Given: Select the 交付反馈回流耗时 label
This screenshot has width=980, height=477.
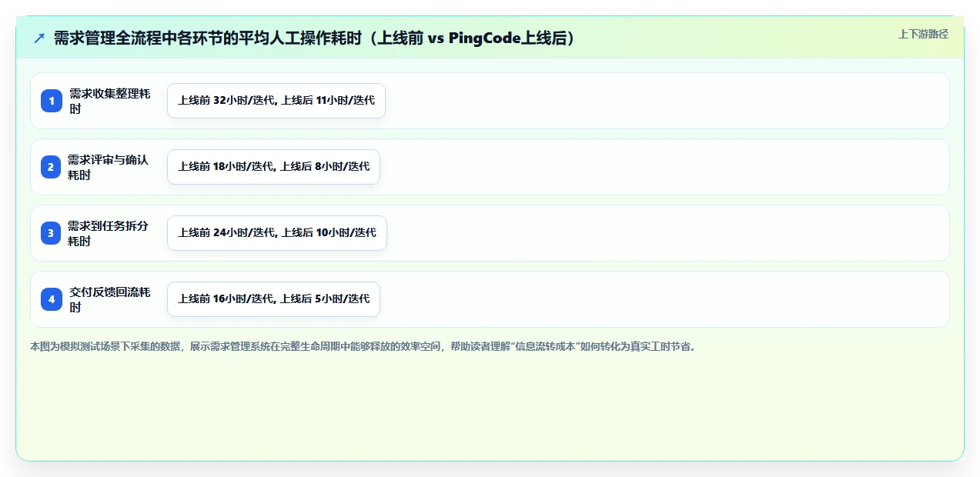Looking at the screenshot, I should pos(110,299).
